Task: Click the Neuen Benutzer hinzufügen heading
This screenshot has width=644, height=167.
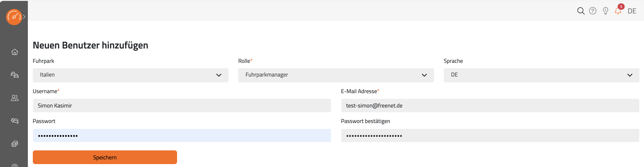Action: tap(91, 45)
